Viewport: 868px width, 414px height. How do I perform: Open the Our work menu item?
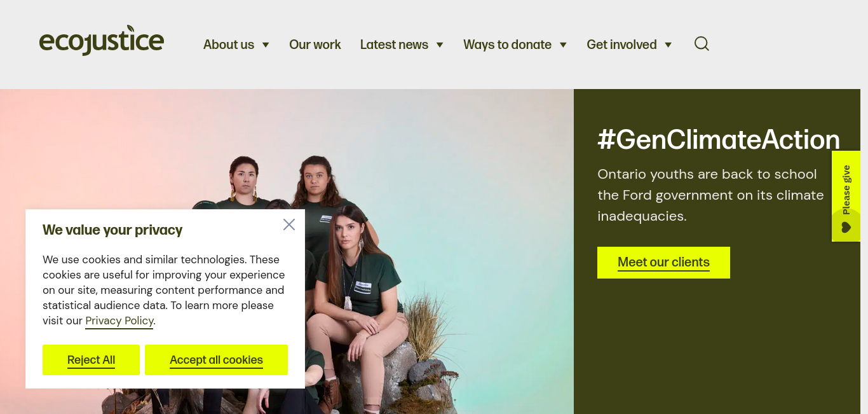coord(315,45)
